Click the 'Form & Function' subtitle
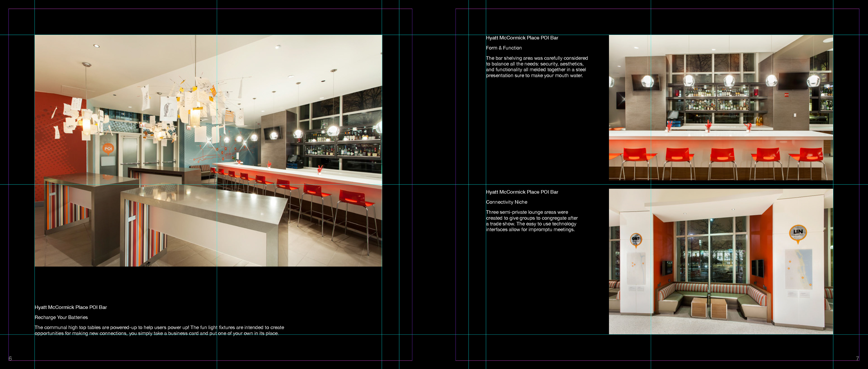The width and height of the screenshot is (868, 369). point(504,48)
